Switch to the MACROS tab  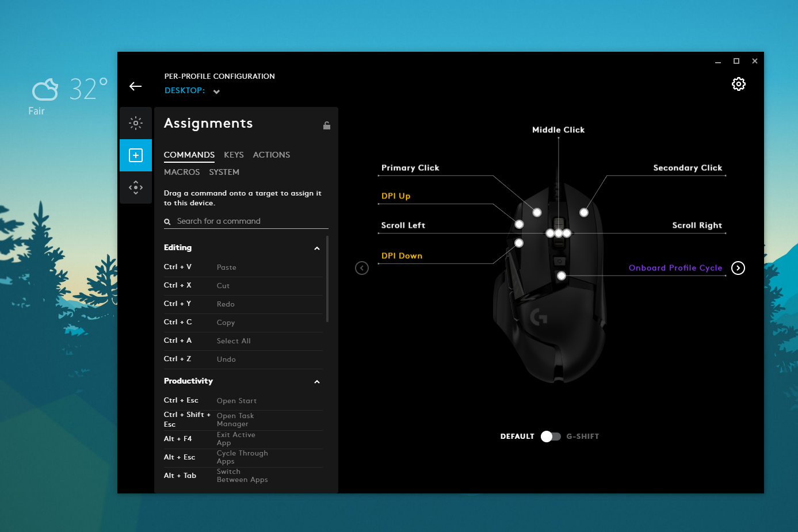tap(182, 172)
